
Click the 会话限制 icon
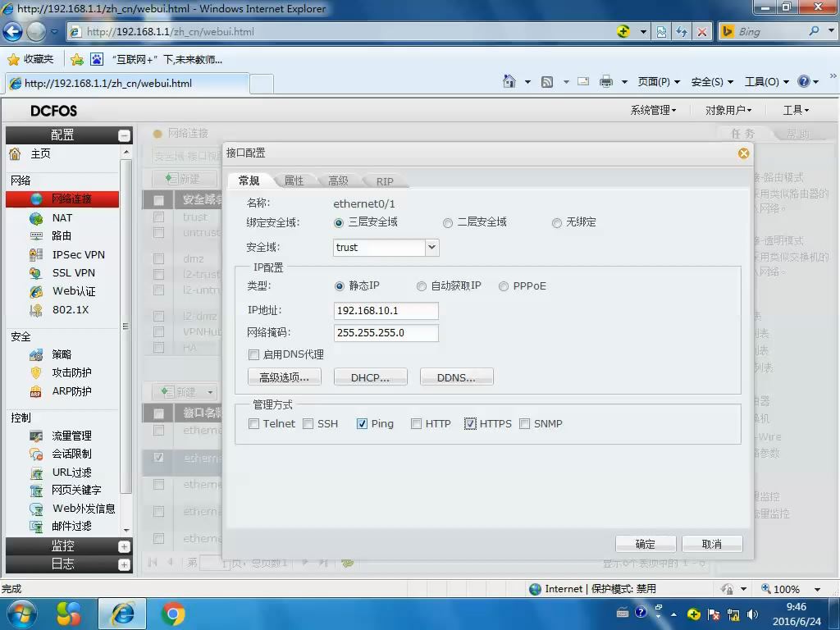36,454
